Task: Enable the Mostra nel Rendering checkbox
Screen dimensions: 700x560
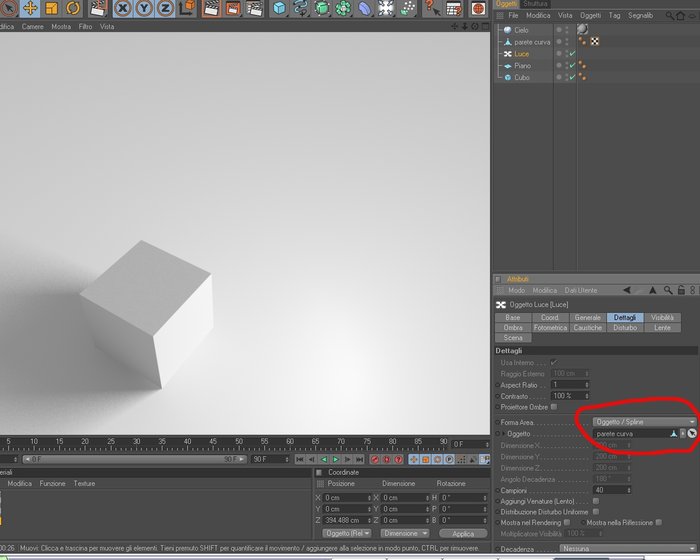Action: point(567,522)
